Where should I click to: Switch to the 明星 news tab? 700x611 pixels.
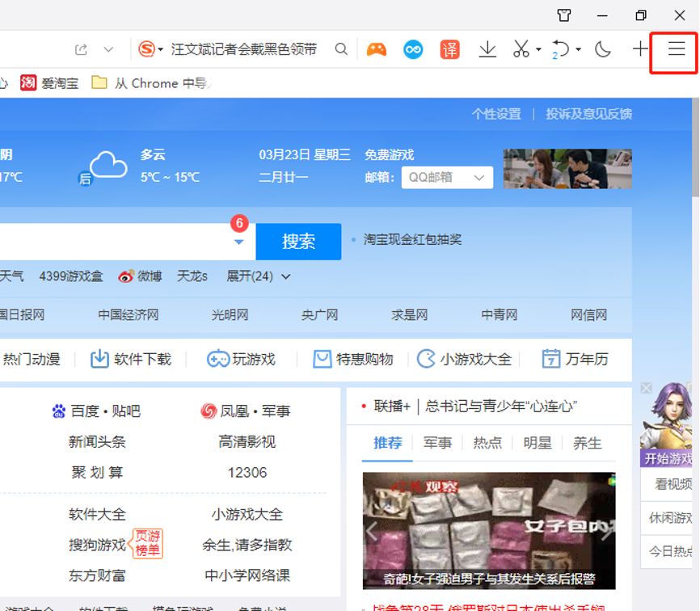pos(537,443)
